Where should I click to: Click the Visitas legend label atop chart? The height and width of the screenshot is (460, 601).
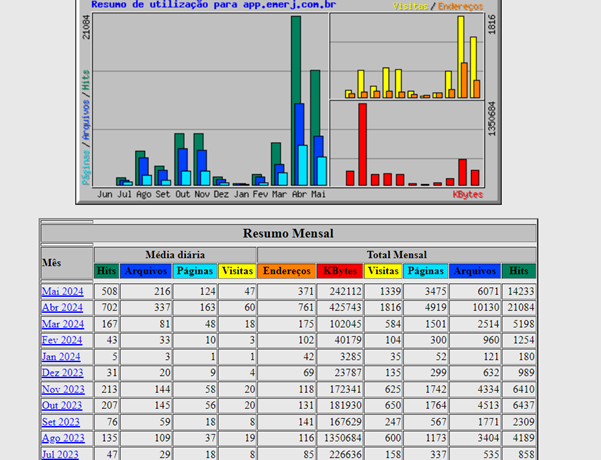click(x=411, y=6)
